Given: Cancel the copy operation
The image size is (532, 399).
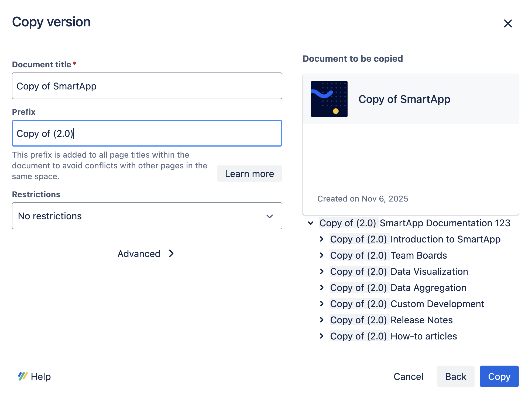Looking at the screenshot, I should (409, 376).
